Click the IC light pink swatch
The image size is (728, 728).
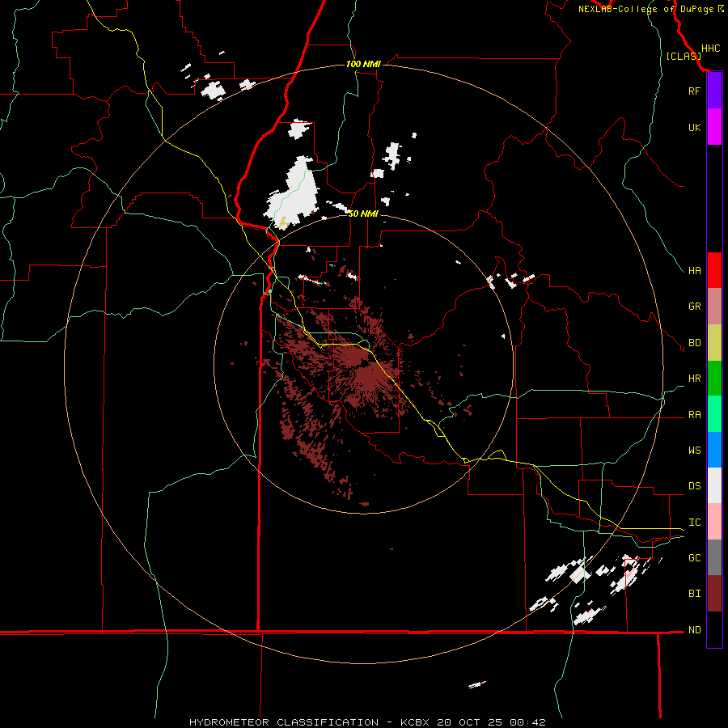[714, 522]
